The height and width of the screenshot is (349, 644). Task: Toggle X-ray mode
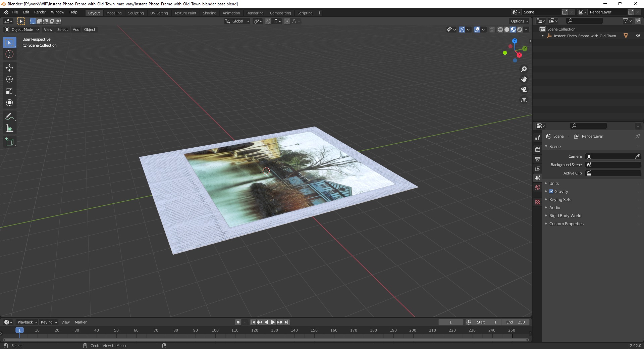tap(492, 30)
